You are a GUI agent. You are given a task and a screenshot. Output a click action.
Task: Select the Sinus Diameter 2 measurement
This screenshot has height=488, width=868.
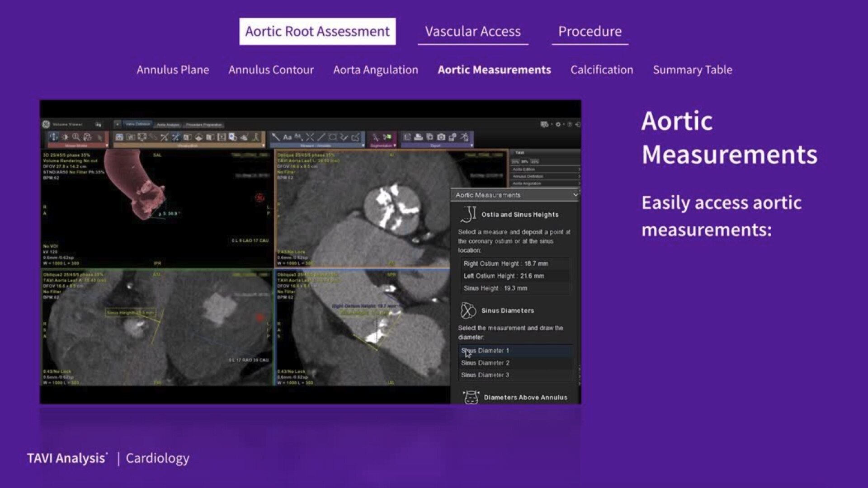[x=485, y=363]
